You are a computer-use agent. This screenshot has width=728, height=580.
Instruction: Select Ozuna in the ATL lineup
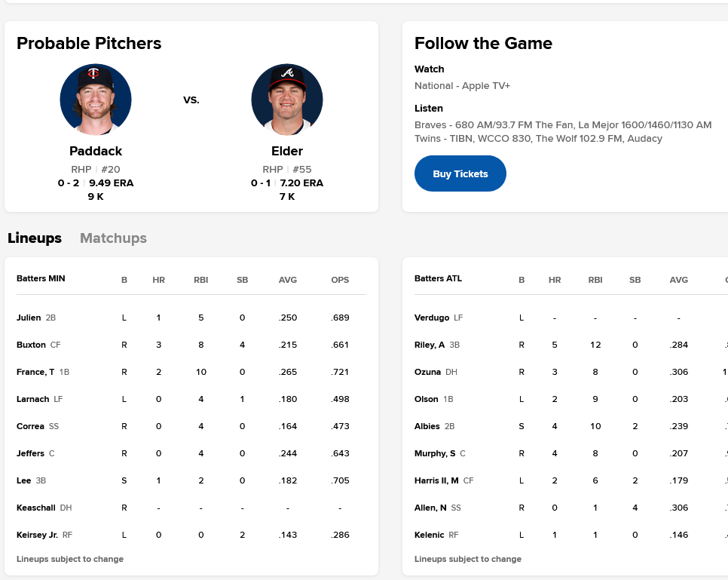tap(427, 372)
